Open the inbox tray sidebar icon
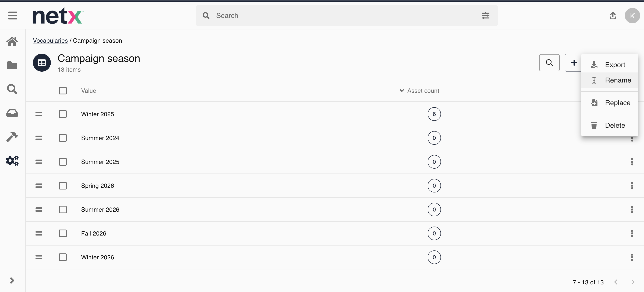This screenshot has height=292, width=644. point(12,113)
